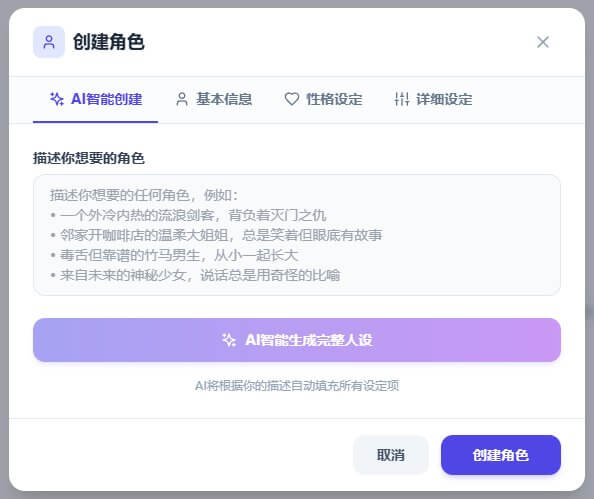Click the sparkle icon in AI生成 button
Image resolution: width=594 pixels, height=499 pixels.
click(229, 340)
